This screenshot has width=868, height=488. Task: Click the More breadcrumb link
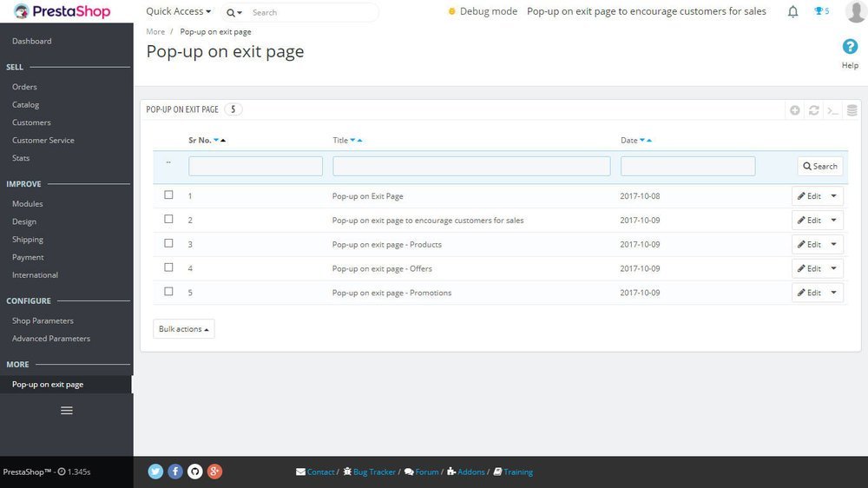(155, 31)
